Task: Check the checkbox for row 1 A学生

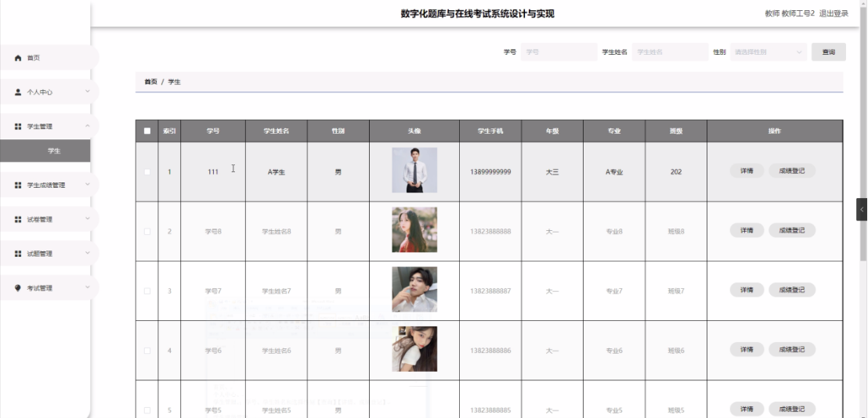Action: (x=146, y=172)
